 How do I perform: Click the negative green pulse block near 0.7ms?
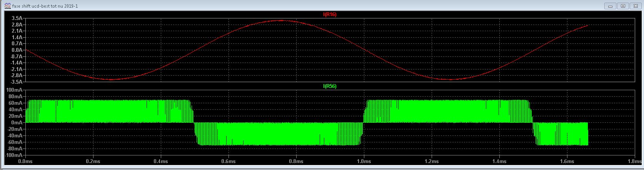(x=279, y=134)
